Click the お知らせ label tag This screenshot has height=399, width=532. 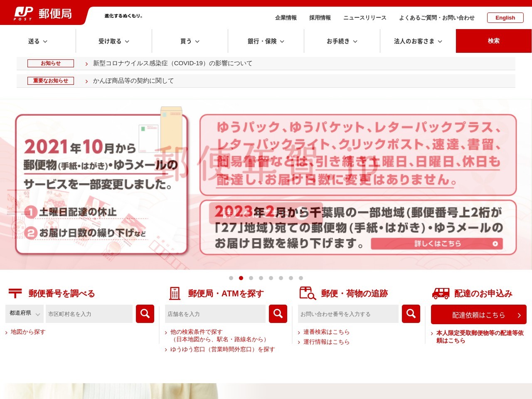pyautogui.click(x=51, y=63)
